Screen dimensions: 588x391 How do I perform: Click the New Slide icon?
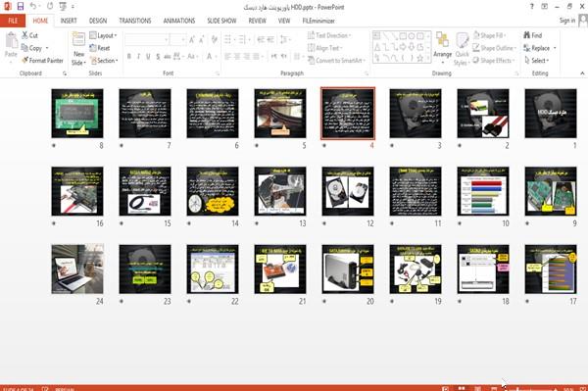[x=78, y=39]
